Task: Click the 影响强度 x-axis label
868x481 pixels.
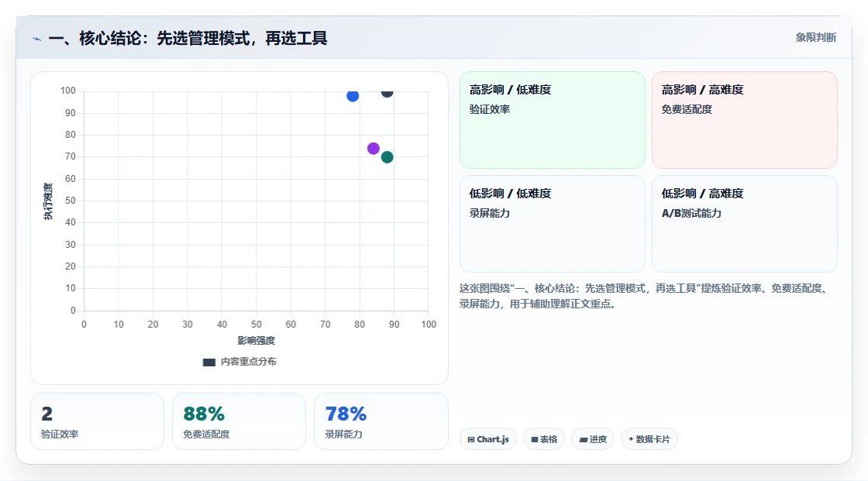Action: (257, 340)
